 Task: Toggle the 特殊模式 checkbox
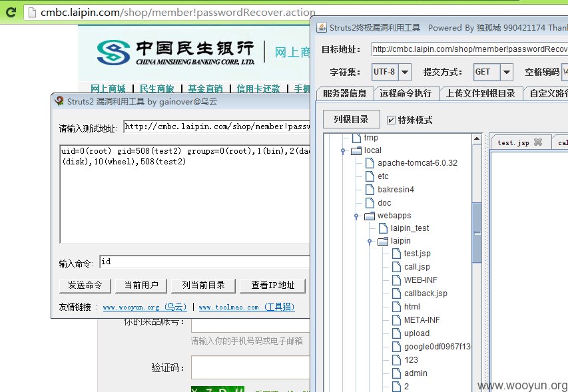pos(391,120)
